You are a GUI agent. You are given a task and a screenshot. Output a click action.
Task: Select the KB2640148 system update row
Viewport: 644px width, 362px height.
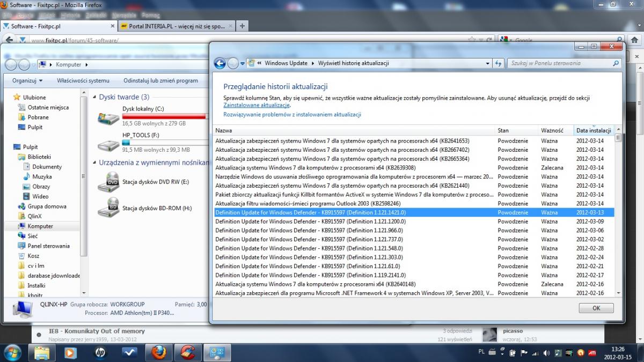click(x=414, y=284)
